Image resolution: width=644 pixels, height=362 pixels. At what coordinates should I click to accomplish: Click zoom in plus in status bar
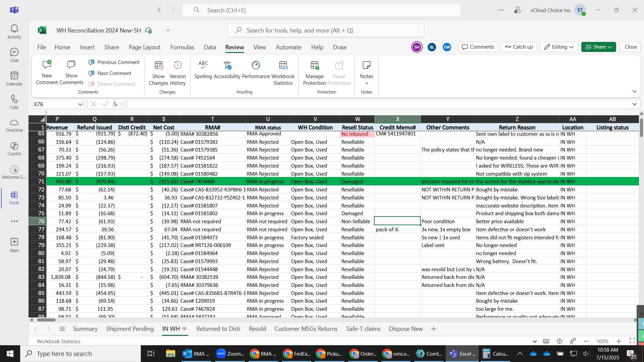619,341
